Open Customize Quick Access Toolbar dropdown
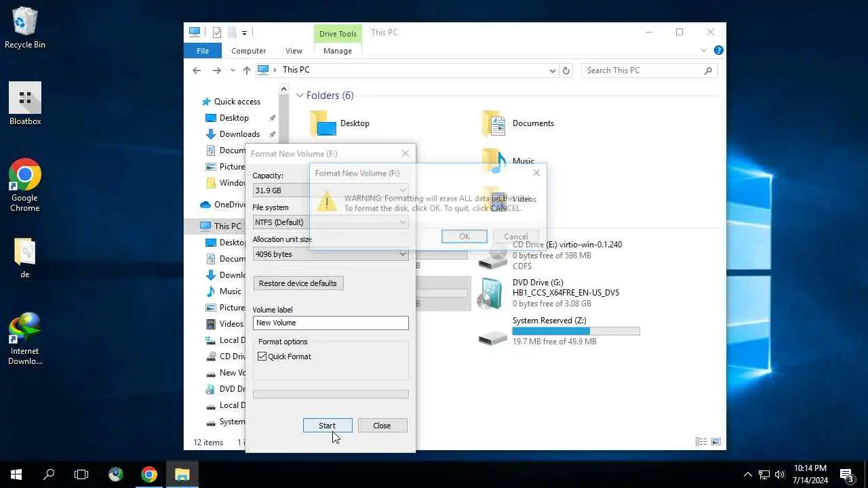The width and height of the screenshot is (868, 488). pyautogui.click(x=244, y=33)
